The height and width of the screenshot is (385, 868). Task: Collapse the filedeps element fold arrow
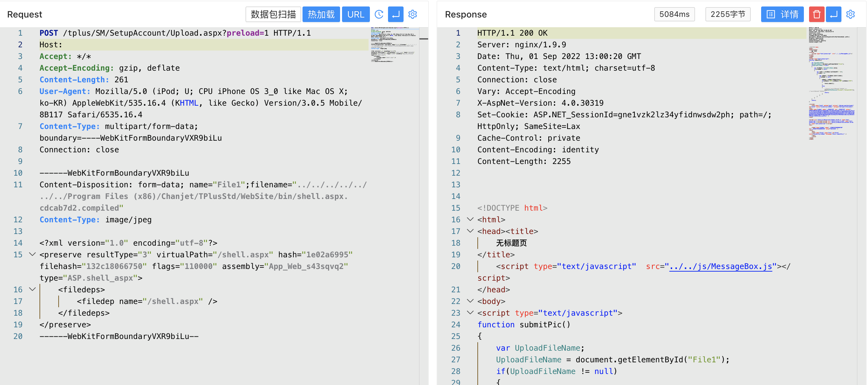point(32,289)
